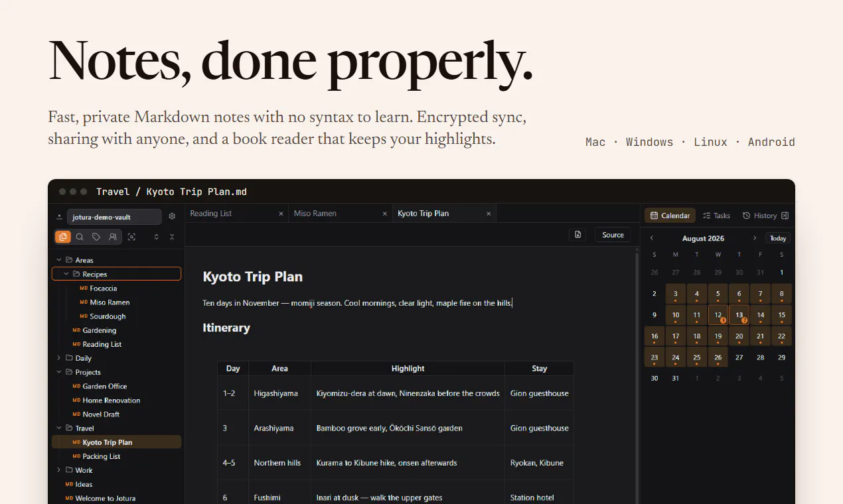Open the Packing List note
The image size is (843, 504).
click(x=102, y=456)
